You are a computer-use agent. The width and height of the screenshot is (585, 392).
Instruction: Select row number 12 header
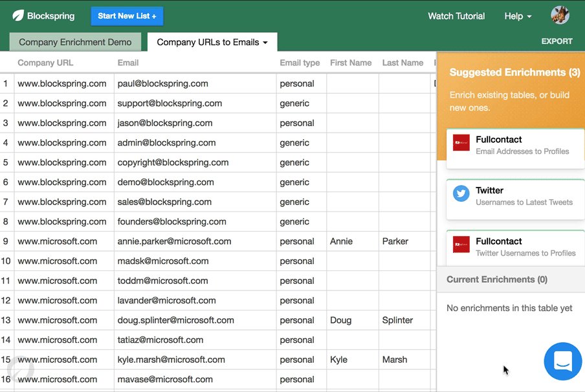(6, 301)
